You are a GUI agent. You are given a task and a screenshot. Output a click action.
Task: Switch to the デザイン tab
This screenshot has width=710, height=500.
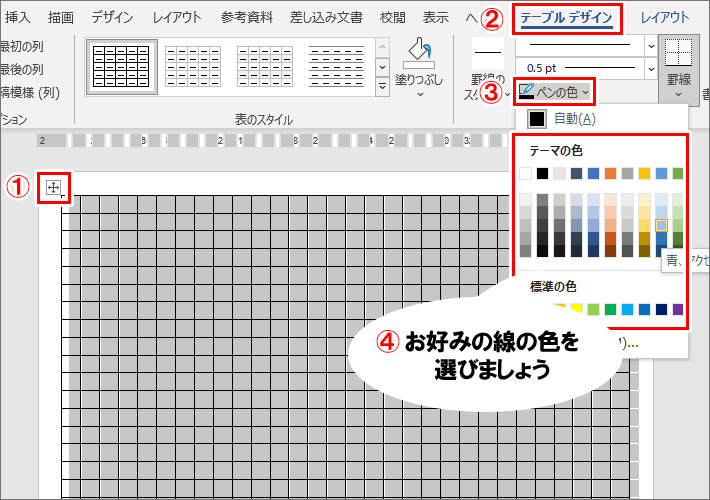pos(112,17)
